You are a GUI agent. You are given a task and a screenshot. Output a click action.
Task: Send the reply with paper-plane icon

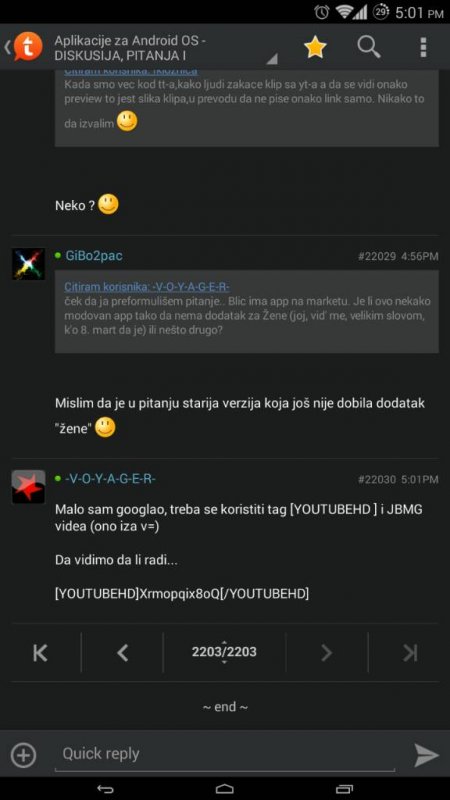[x=426, y=755]
